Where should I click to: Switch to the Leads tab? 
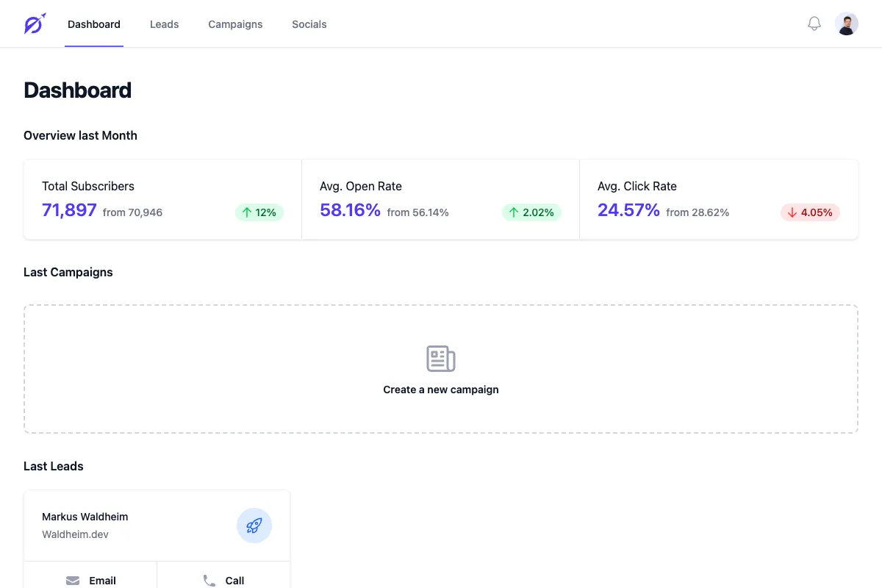tap(164, 24)
